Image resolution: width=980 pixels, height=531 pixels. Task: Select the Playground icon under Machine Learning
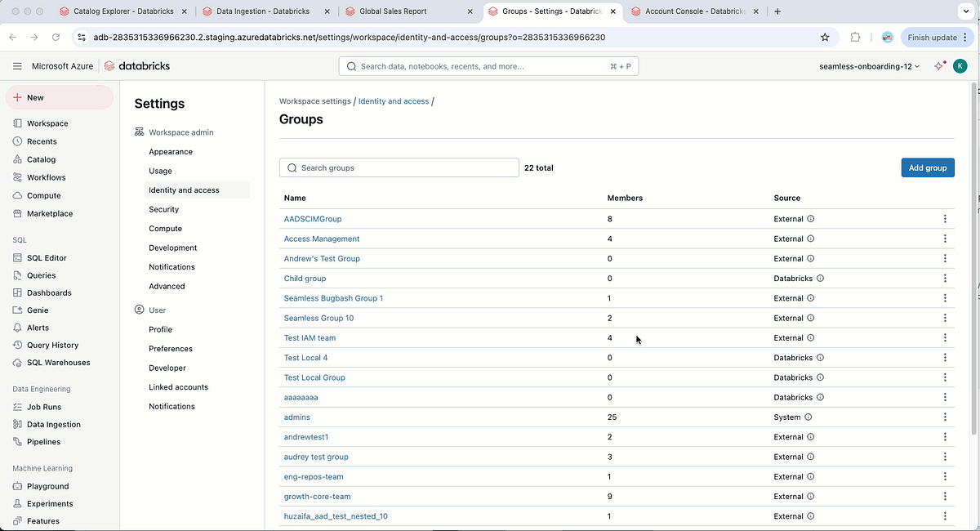tap(17, 485)
